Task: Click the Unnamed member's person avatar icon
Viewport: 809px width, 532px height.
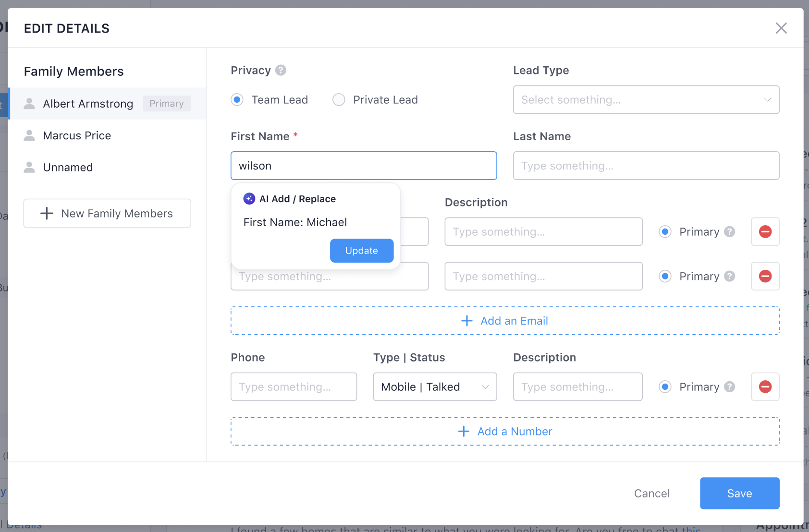Action: click(x=29, y=167)
